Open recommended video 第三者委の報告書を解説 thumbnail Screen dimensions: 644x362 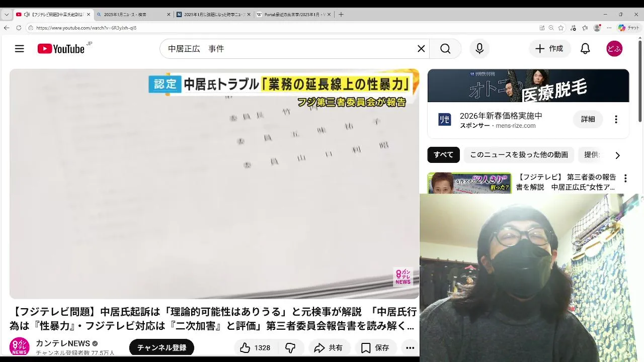coord(469,183)
